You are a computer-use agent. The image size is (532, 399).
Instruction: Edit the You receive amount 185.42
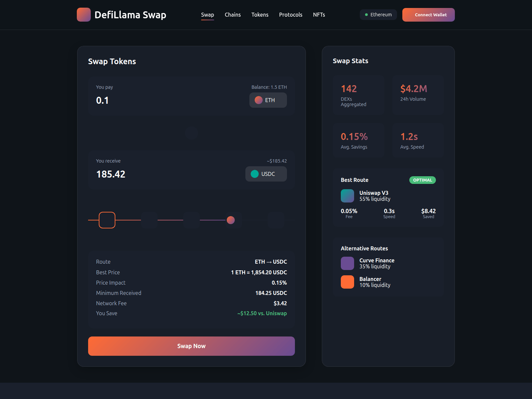tap(111, 174)
